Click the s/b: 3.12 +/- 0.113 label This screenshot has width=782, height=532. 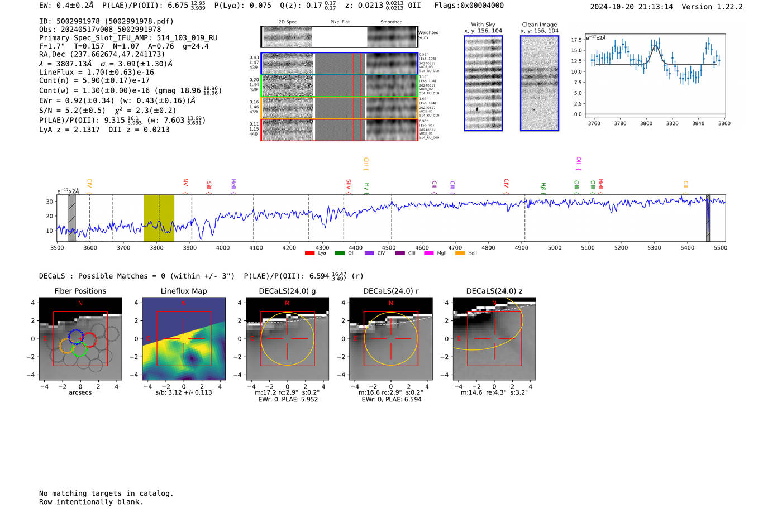pos(184,392)
